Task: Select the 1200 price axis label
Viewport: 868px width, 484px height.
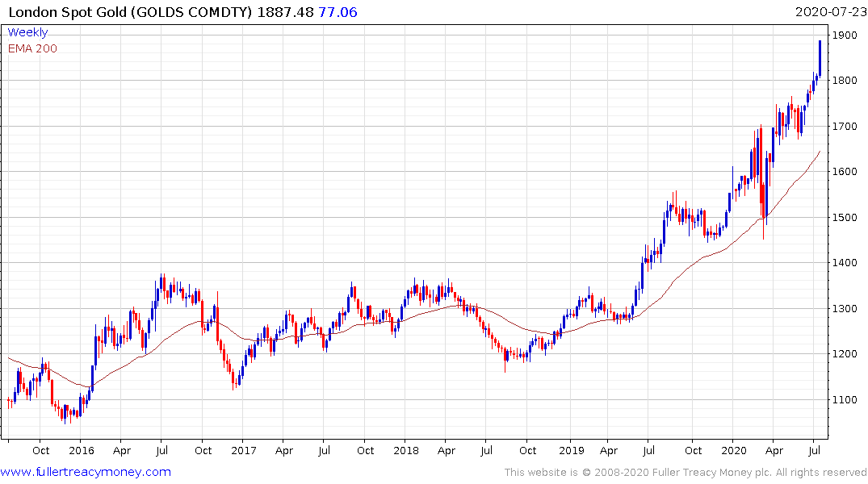Action: coord(845,354)
